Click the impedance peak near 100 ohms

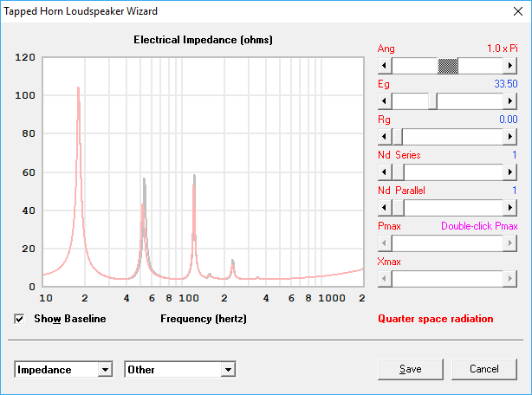click(x=78, y=89)
